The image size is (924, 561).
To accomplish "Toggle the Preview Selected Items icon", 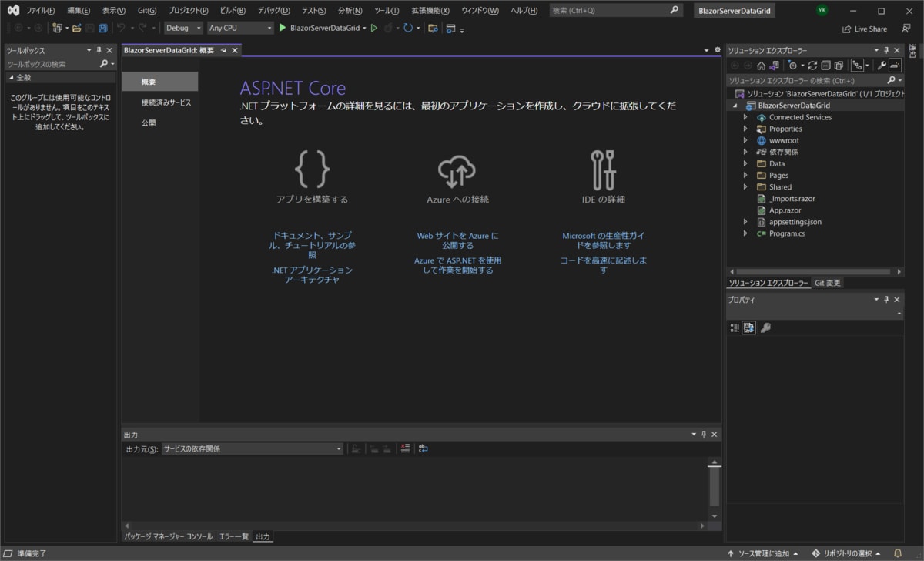I will (x=895, y=66).
